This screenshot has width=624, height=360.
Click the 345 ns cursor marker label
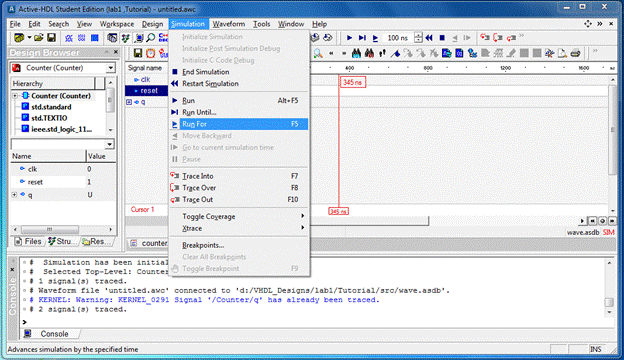coord(353,82)
